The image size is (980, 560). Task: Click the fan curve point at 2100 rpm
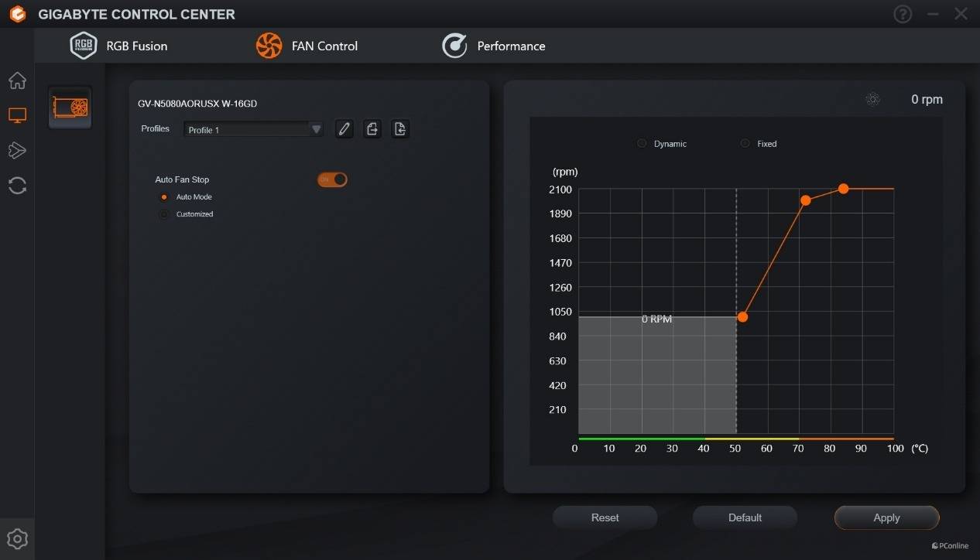843,189
